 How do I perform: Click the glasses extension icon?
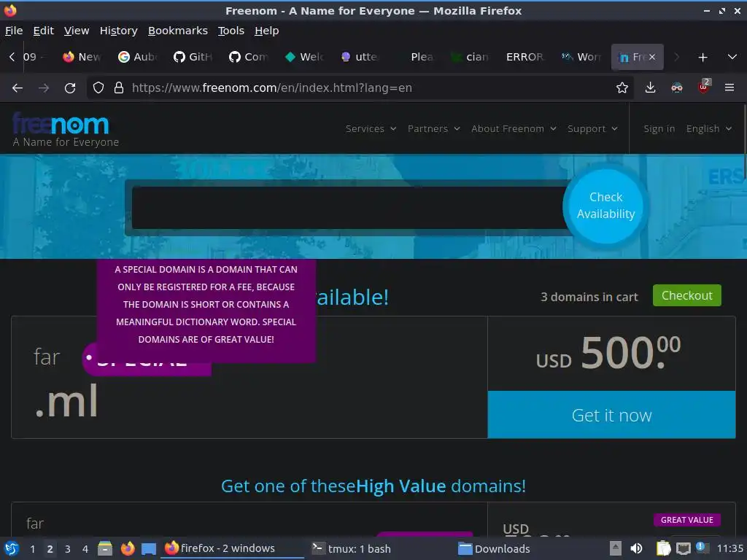[677, 87]
